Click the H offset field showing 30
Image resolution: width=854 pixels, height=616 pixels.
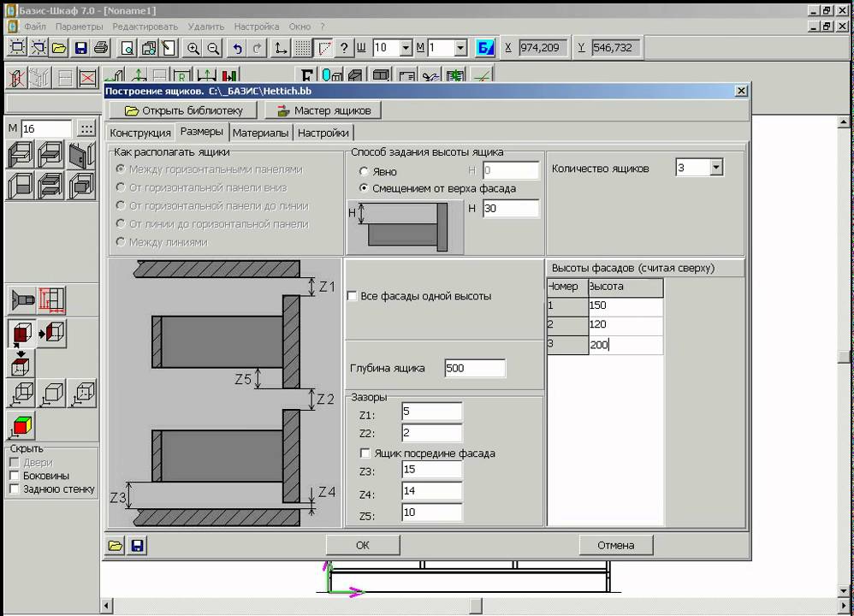click(x=511, y=208)
